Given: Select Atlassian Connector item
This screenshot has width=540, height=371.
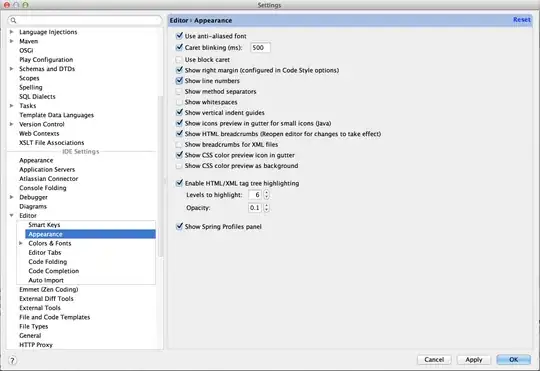Looking at the screenshot, I should (x=49, y=179).
